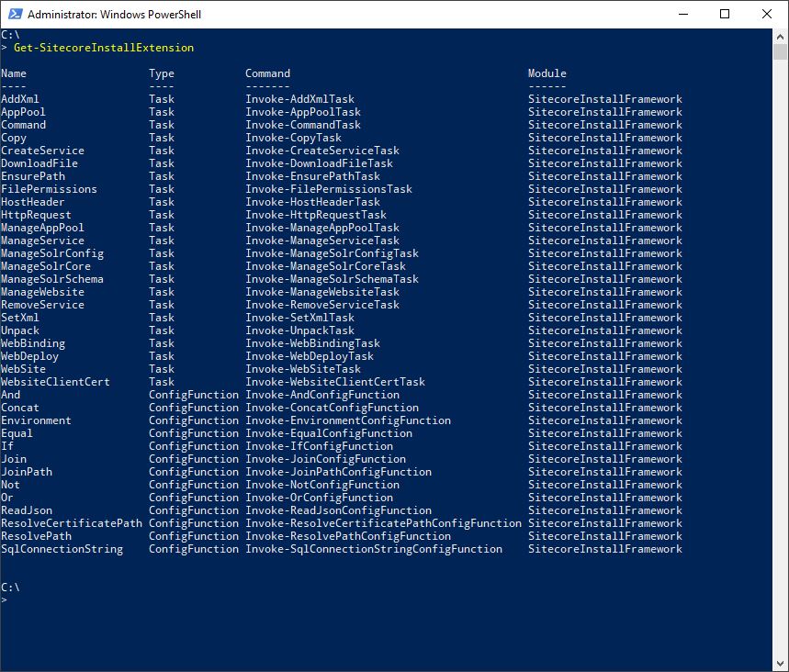The height and width of the screenshot is (672, 789).
Task: Select FilePermissions in Name column
Action: 49,189
